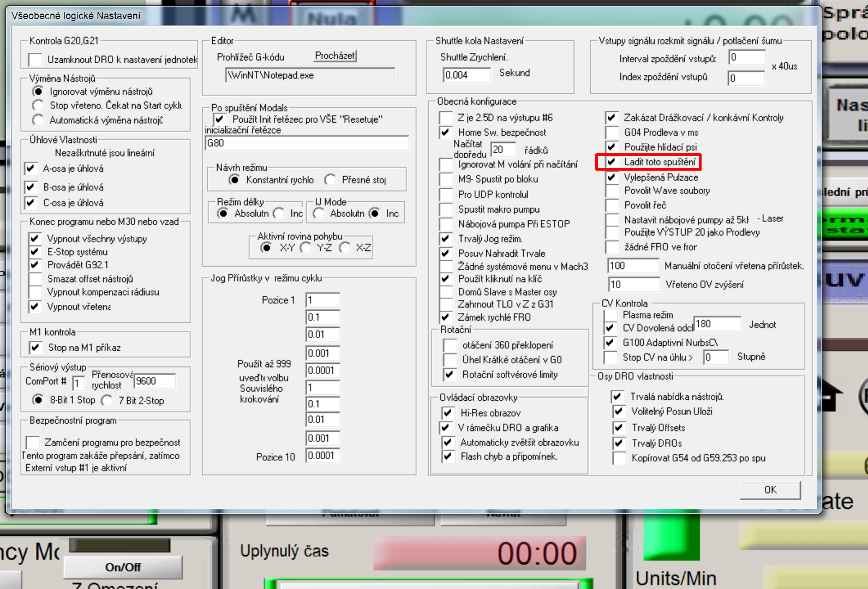868x589 pixels.
Task: Set active plane to Y-Z
Action: pyautogui.click(x=306, y=248)
